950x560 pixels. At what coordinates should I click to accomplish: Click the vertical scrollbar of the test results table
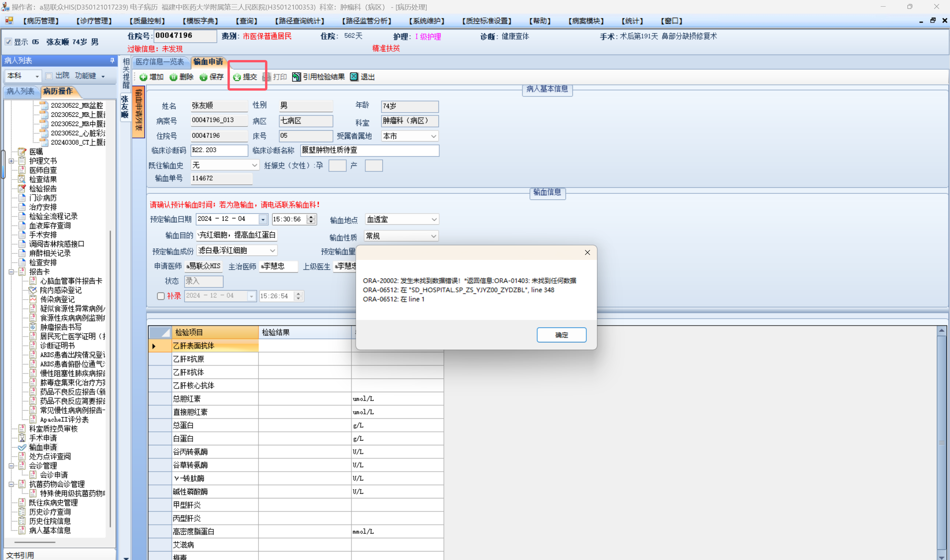(x=941, y=442)
